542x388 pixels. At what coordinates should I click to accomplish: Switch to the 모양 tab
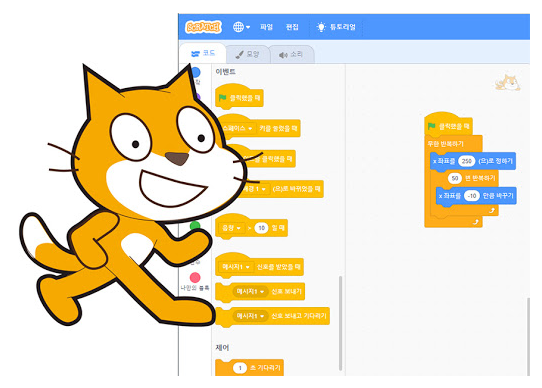point(248,54)
